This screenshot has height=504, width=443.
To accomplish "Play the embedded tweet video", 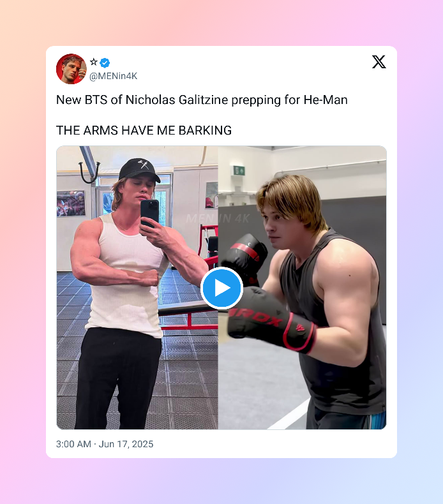I will 221,288.
